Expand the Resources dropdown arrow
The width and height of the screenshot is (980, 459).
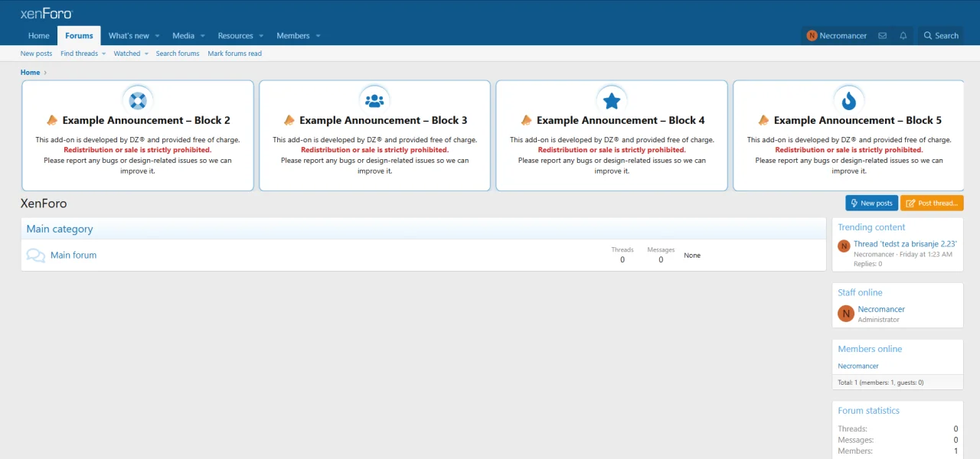[261, 36]
